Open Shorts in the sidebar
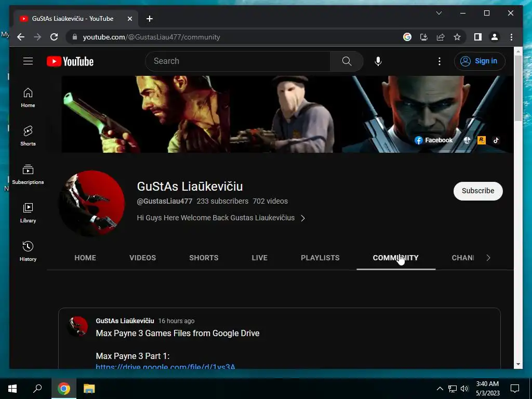Image resolution: width=532 pixels, height=399 pixels. pyautogui.click(x=28, y=136)
